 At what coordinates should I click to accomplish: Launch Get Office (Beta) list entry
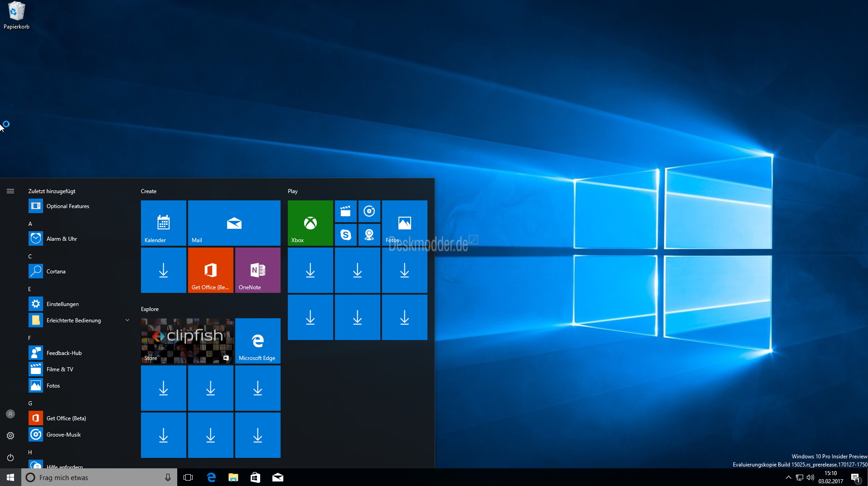[79, 418]
